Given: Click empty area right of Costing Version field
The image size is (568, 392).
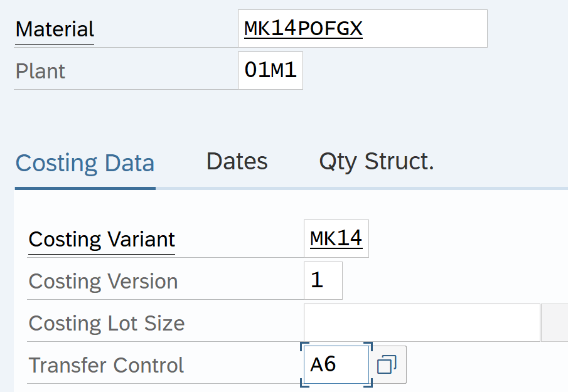Looking at the screenshot, I should tap(452, 281).
